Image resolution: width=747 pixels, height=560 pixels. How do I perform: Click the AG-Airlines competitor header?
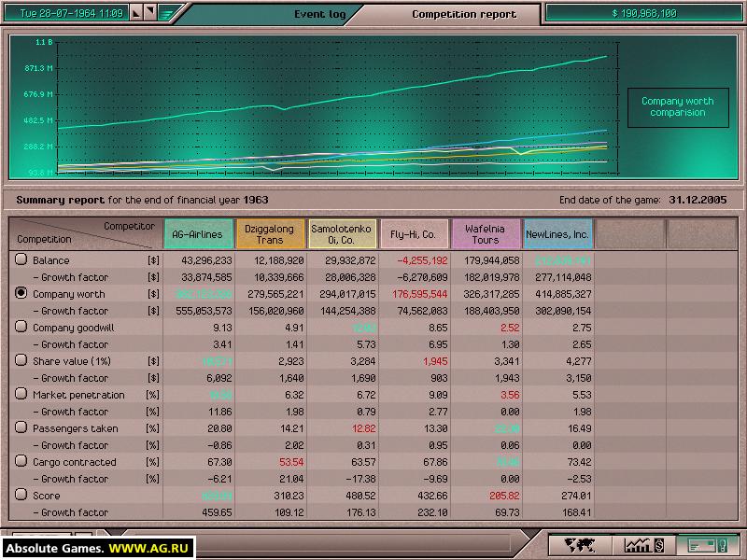point(198,234)
